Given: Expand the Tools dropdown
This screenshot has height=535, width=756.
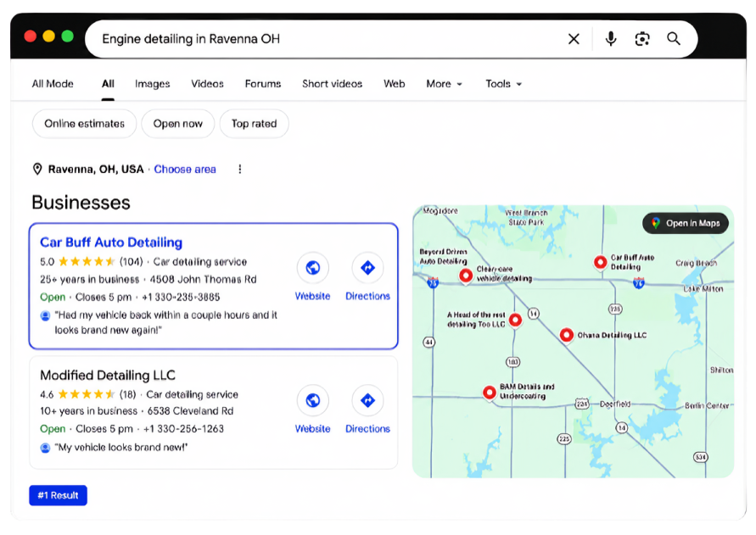Looking at the screenshot, I should tap(503, 84).
